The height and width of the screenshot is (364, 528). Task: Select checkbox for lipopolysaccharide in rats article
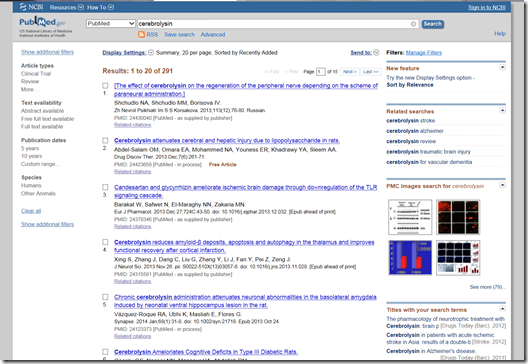[x=105, y=140]
